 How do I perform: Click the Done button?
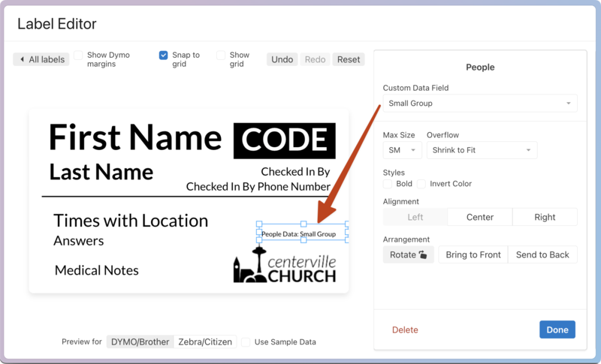[x=557, y=329]
